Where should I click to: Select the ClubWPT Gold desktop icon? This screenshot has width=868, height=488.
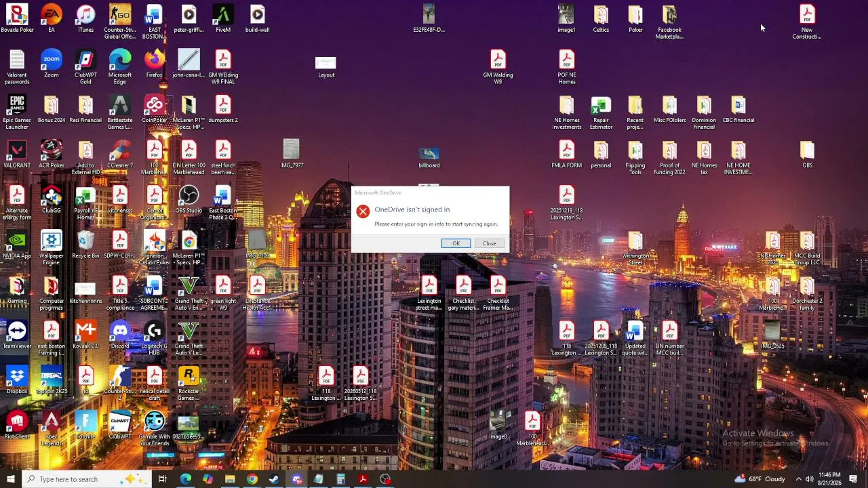coord(85,67)
